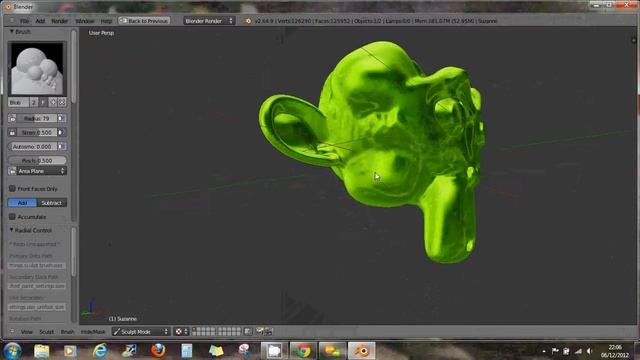Click the unlink brush X icon
This screenshot has width=640, height=360.
[62, 102]
